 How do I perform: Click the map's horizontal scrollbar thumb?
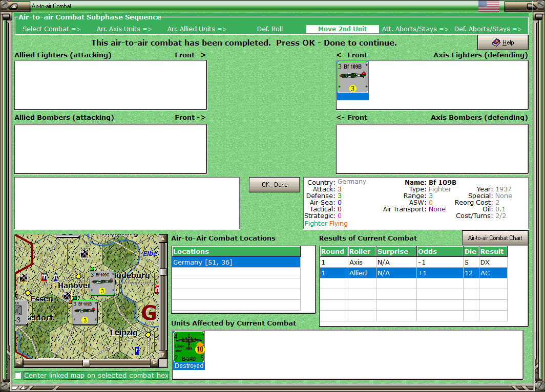click(x=86, y=363)
